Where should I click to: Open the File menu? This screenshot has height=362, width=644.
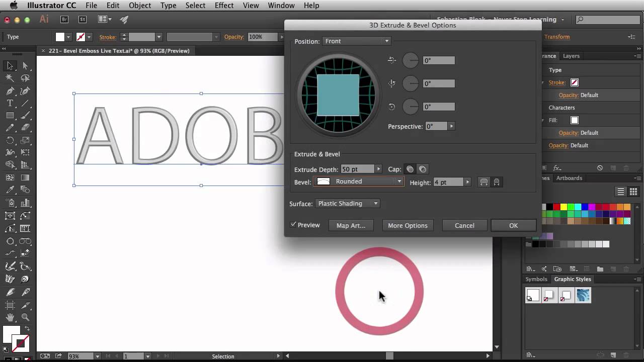point(91,6)
